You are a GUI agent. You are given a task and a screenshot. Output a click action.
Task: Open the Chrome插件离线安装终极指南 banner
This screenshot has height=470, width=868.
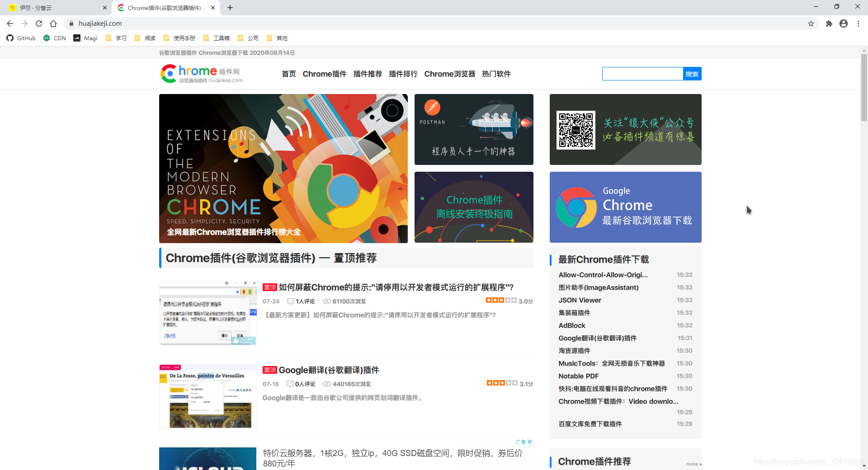474,207
